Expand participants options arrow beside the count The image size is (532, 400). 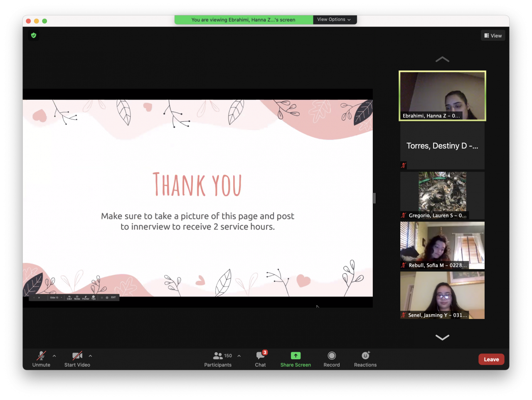239,356
